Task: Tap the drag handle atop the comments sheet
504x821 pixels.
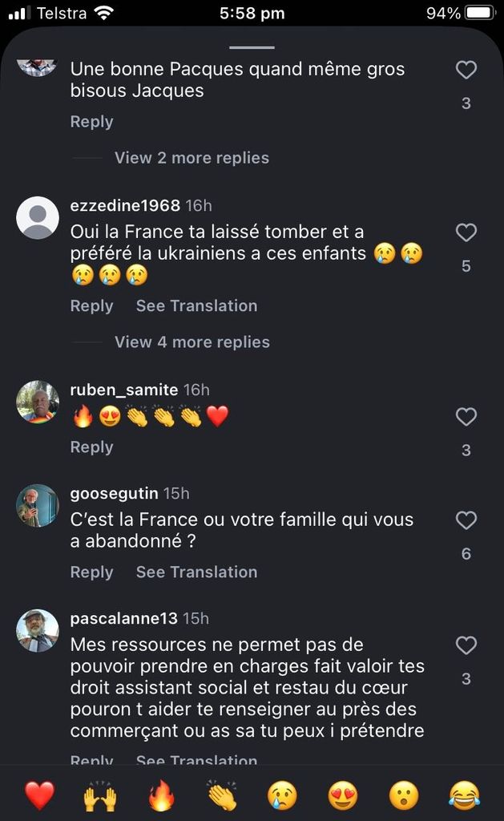Action: point(252,47)
